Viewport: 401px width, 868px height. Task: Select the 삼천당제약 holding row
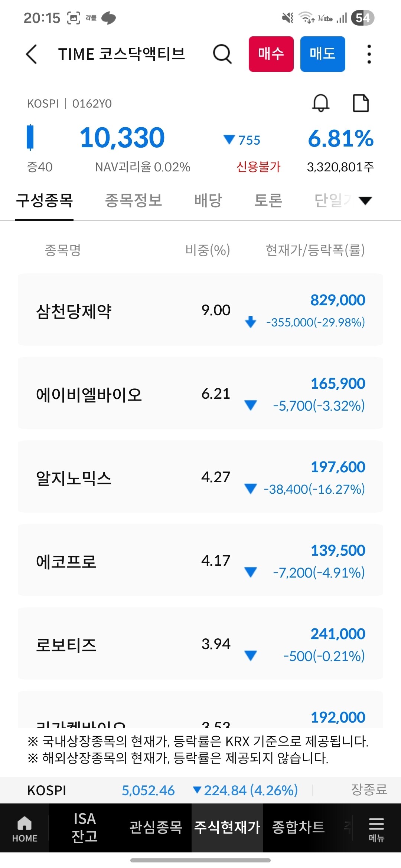click(x=200, y=310)
